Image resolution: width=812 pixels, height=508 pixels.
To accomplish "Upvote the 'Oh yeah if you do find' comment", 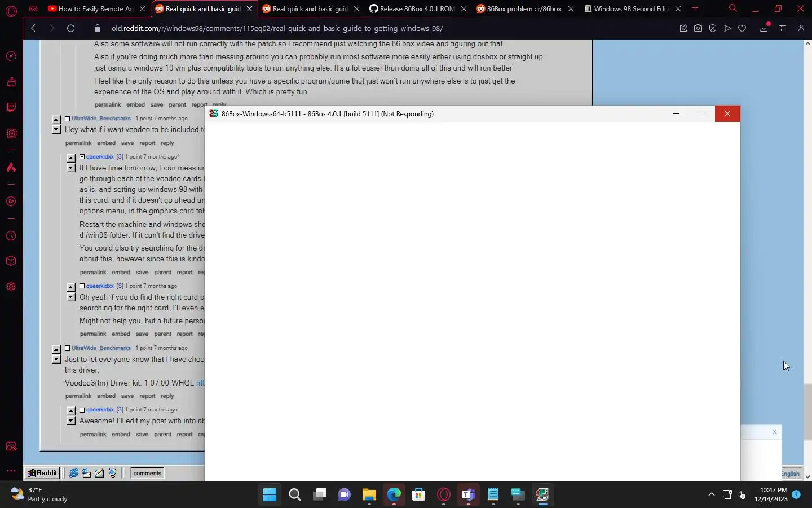I will 70,287.
